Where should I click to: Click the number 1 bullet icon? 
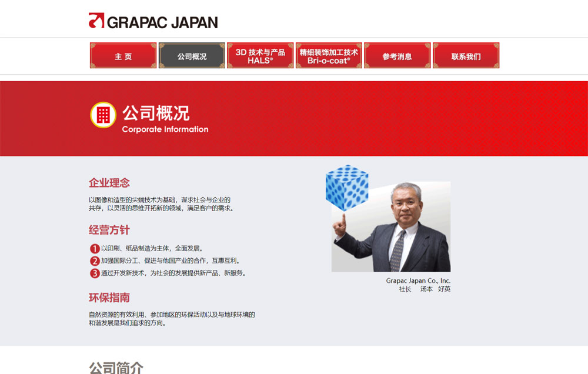[x=95, y=248]
